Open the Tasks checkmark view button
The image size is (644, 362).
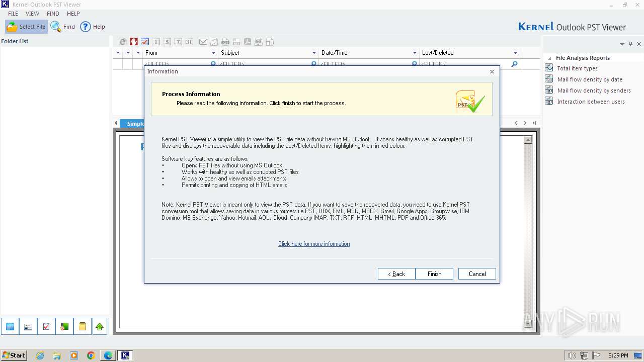[46, 326]
